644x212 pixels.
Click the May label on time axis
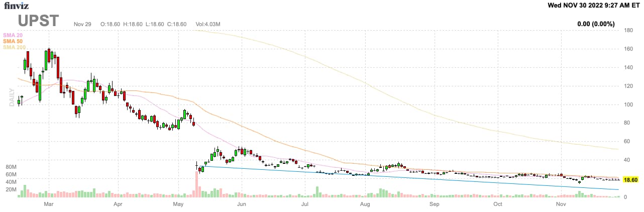[178, 204]
